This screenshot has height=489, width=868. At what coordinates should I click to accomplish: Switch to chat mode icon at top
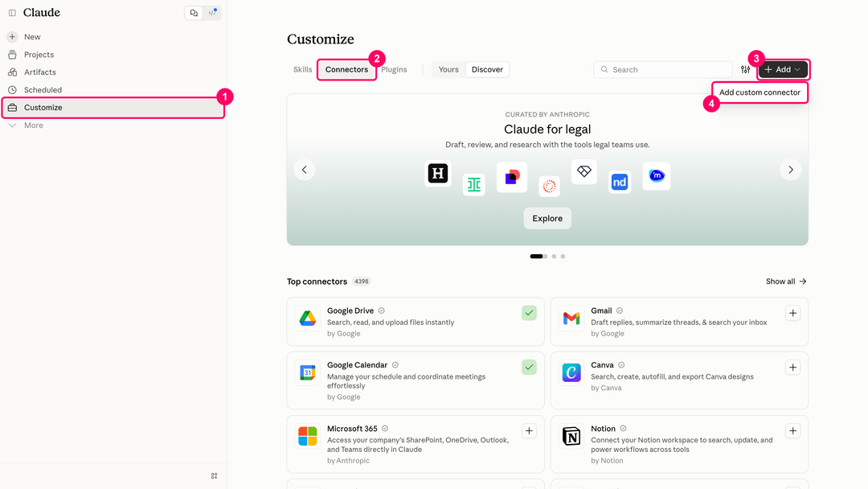pyautogui.click(x=194, y=13)
